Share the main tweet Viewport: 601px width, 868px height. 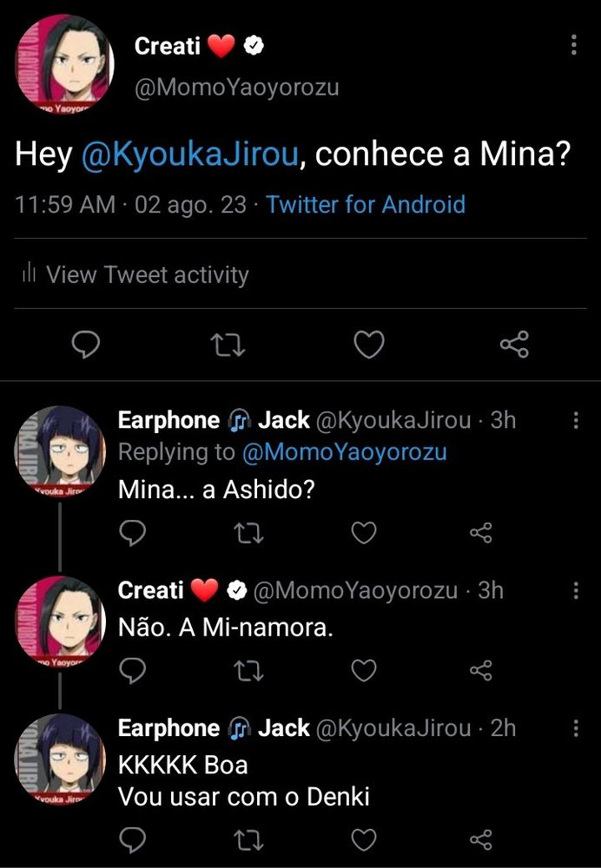coord(513,345)
